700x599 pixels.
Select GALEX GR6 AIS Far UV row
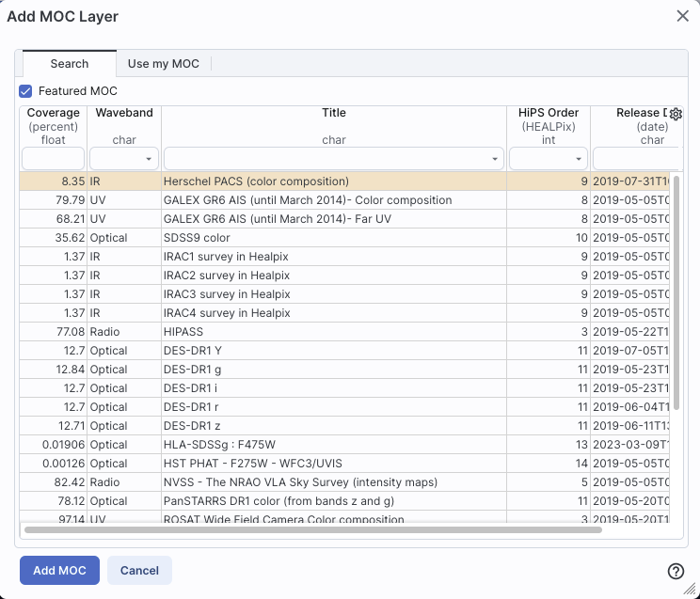point(344,219)
